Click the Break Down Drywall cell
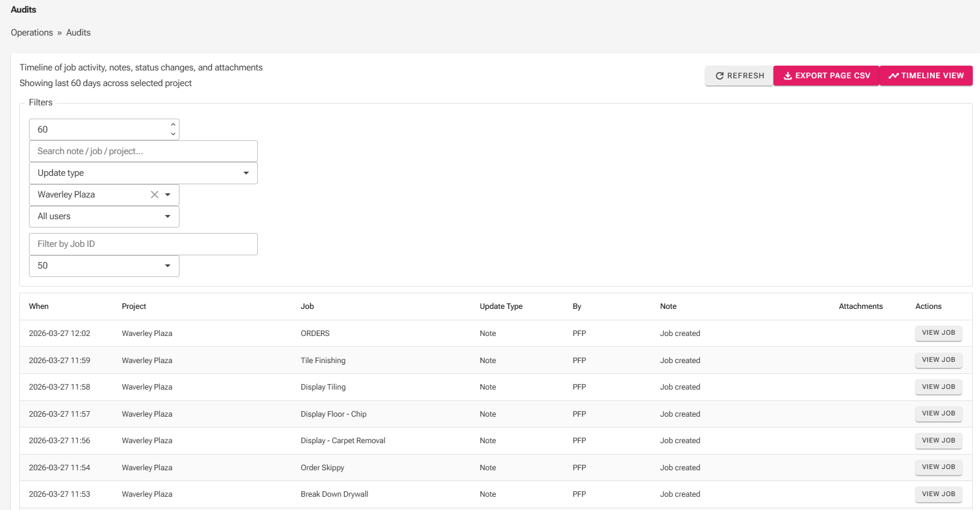 334,494
